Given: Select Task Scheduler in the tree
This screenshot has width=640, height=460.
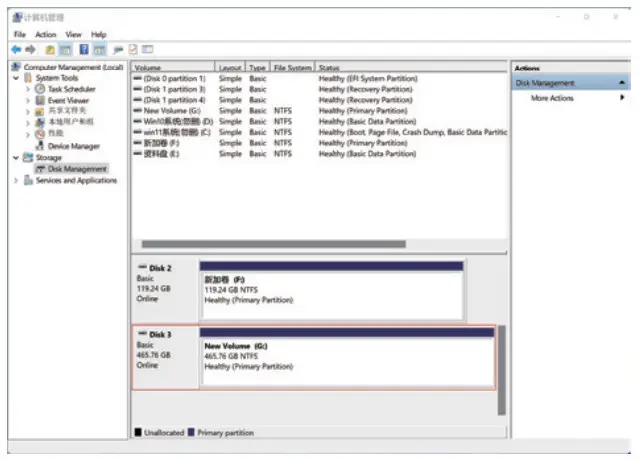Looking at the screenshot, I should pos(71,89).
